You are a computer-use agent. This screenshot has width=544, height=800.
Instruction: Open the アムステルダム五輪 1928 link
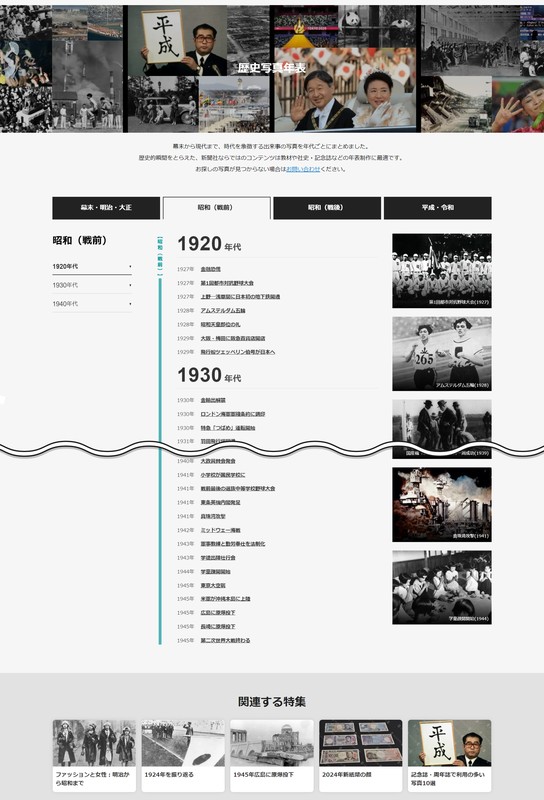click(x=223, y=310)
